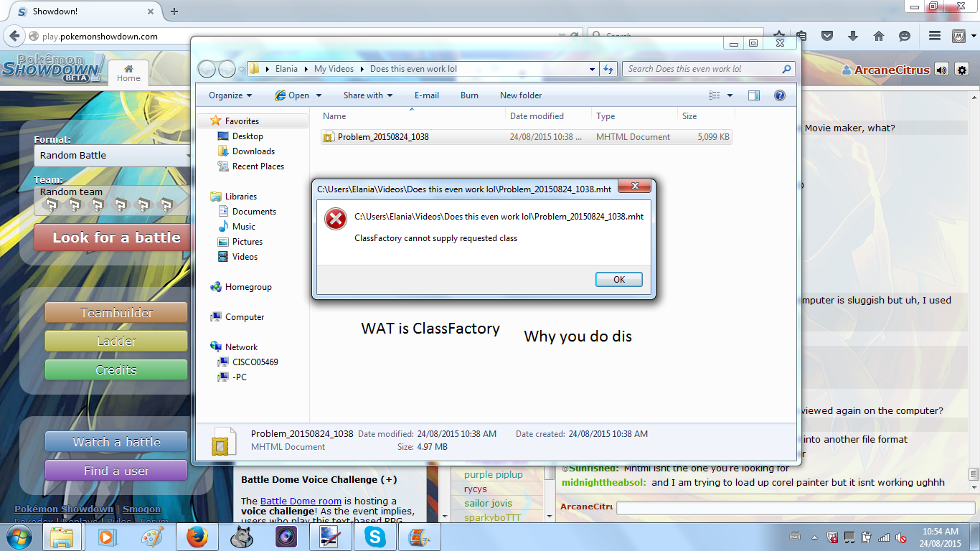The width and height of the screenshot is (980, 551).
Task: Click user purple piplup in list
Action: click(494, 475)
